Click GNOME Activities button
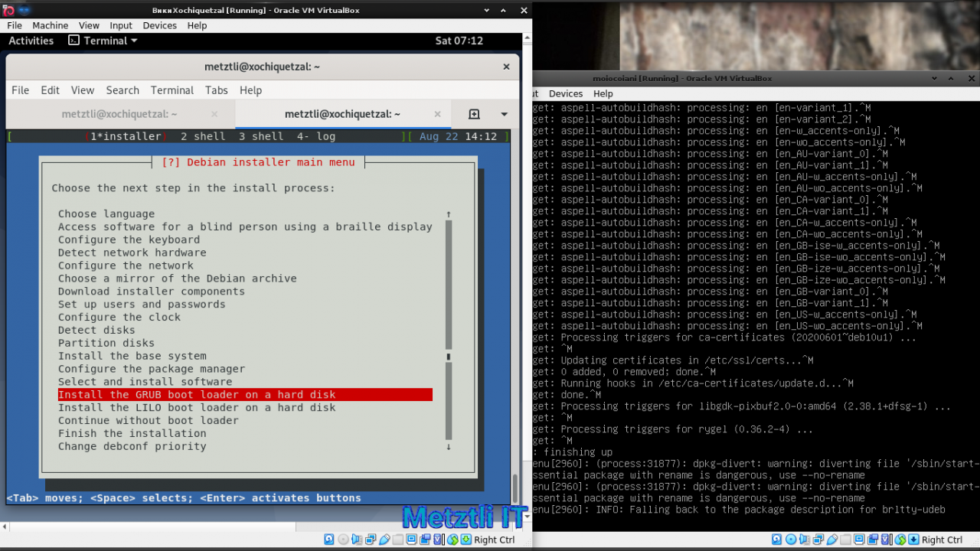The height and width of the screenshot is (551, 980). coord(31,41)
